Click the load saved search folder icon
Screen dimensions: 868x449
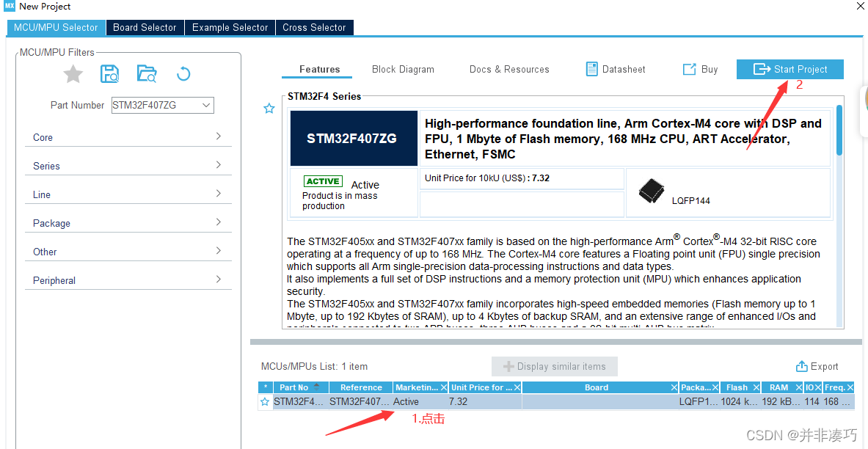[147, 73]
